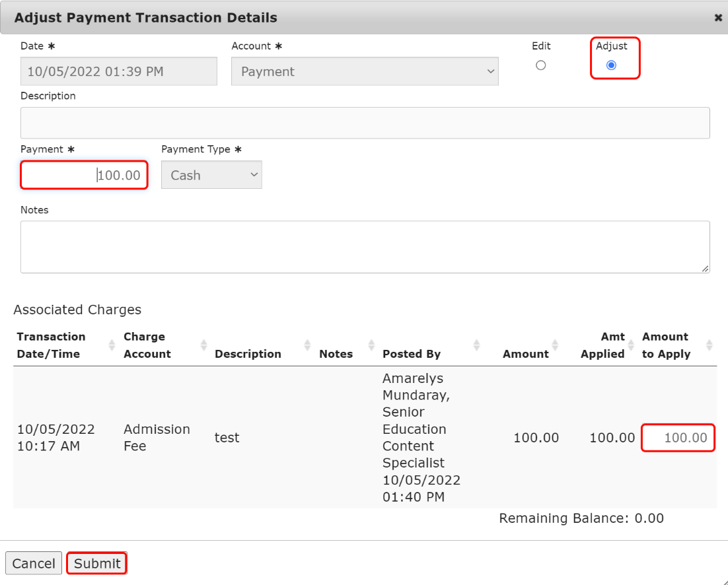Click into the Description field
This screenshot has width=728, height=585.
tap(365, 123)
